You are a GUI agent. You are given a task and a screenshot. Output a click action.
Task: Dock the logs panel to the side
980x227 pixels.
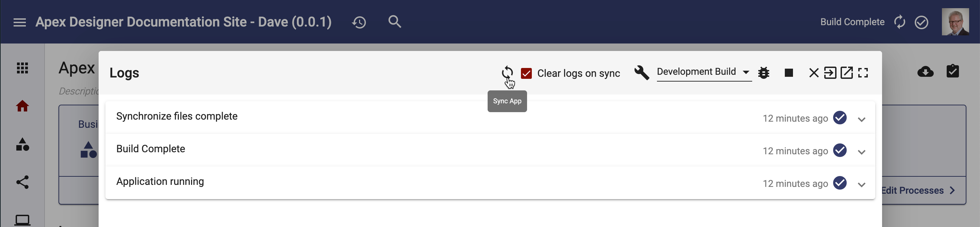point(830,73)
